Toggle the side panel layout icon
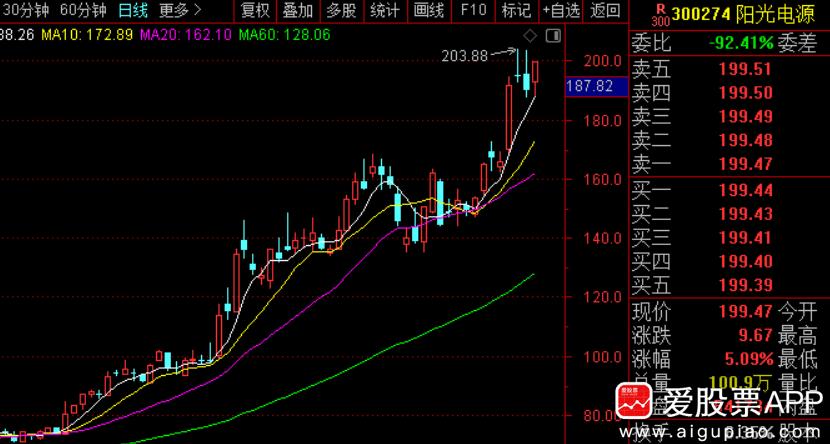The width and height of the screenshot is (830, 444). pos(554,36)
